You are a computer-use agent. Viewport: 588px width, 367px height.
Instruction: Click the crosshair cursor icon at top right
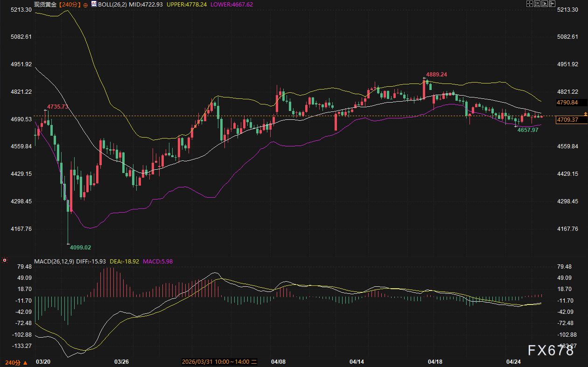coord(529,4)
